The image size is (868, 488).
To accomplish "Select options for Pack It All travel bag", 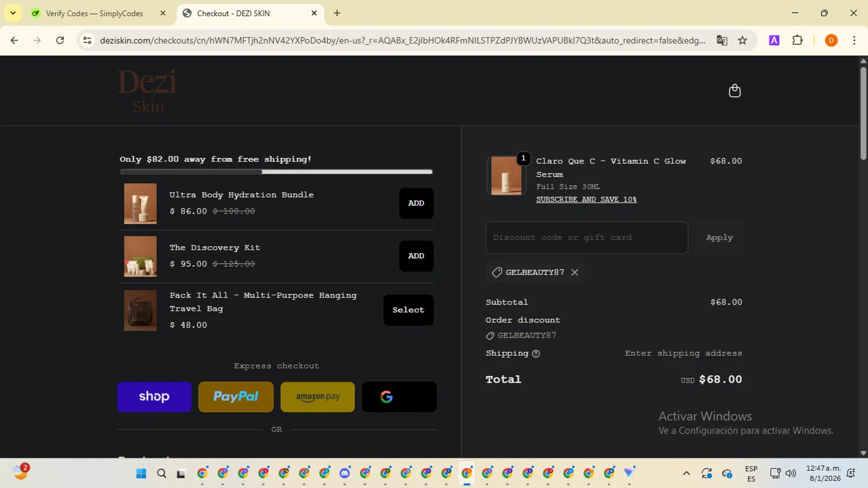I will (408, 310).
